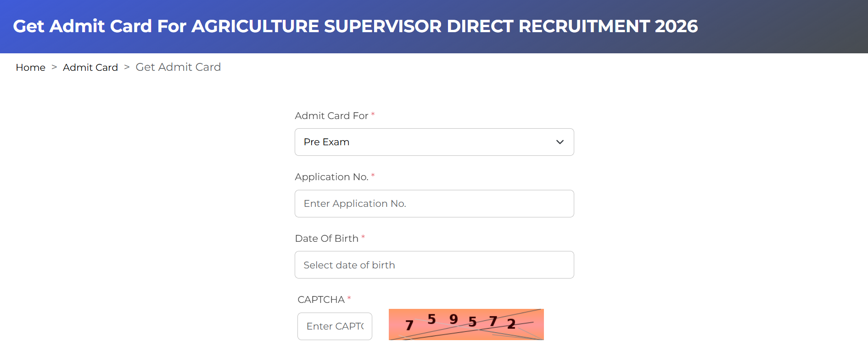Viewport: 868px width, 353px height.
Task: Navigate to Home via breadcrumb
Action: 30,67
